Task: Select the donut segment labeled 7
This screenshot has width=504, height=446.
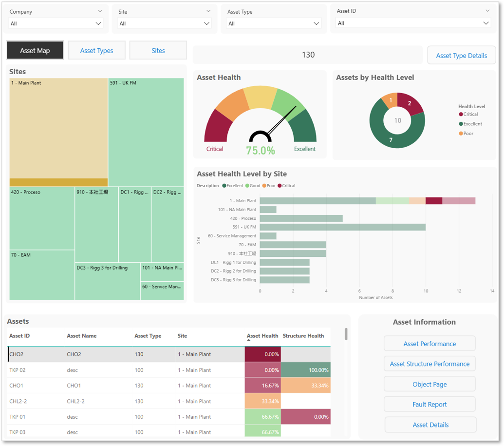Action: pyautogui.click(x=391, y=140)
